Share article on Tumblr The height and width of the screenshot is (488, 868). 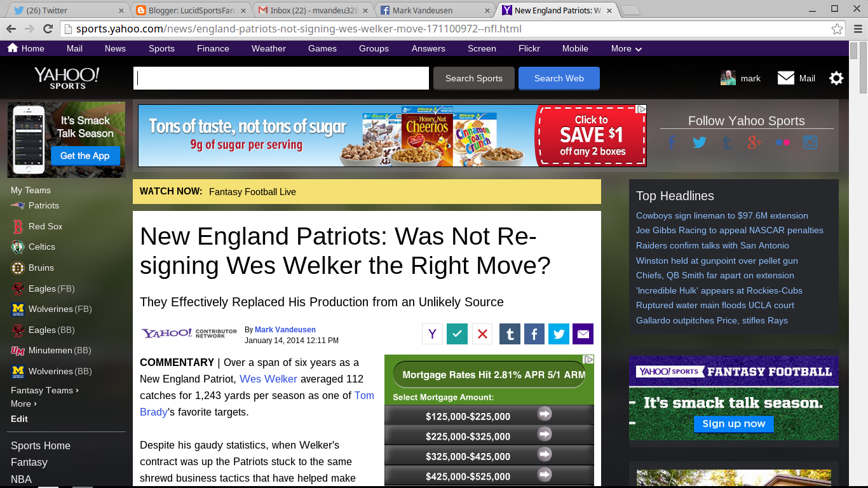[510, 334]
